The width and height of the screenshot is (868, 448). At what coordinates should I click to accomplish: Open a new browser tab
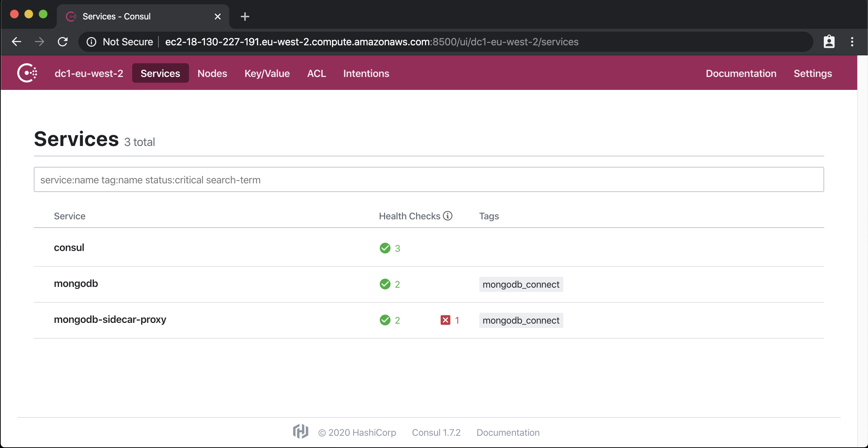pos(245,17)
